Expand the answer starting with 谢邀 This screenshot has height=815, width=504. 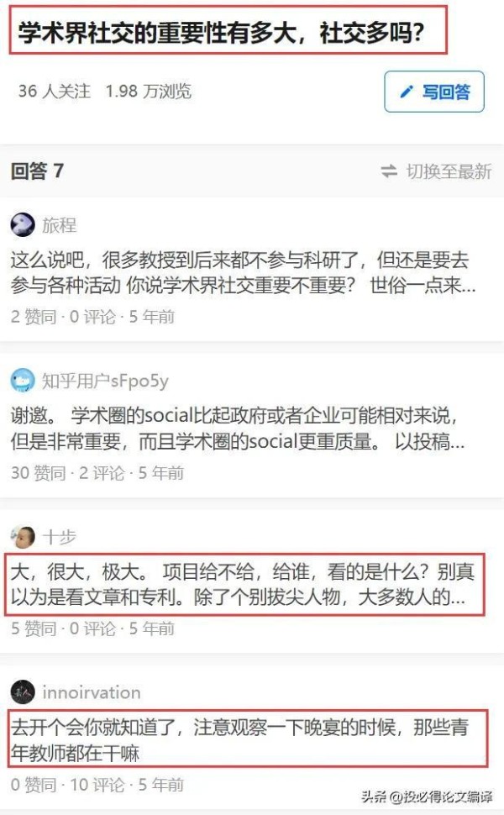[x=238, y=429]
